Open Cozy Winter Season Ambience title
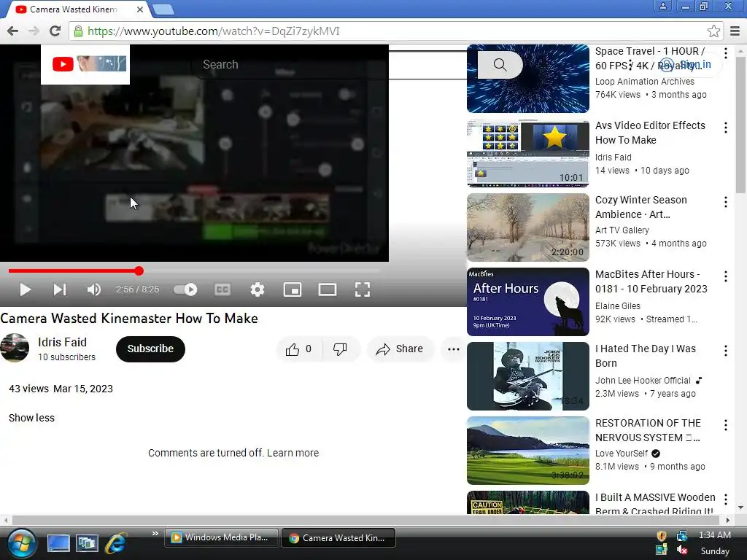The height and width of the screenshot is (560, 747). tap(640, 207)
